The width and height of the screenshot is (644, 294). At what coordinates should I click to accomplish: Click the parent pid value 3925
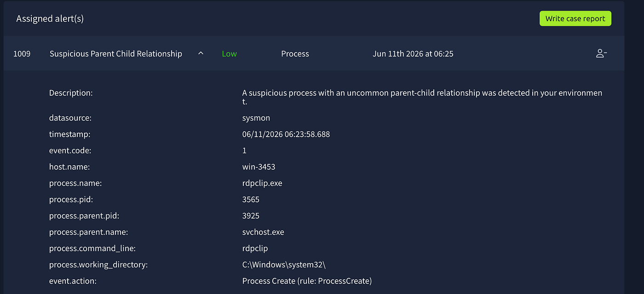pos(251,216)
